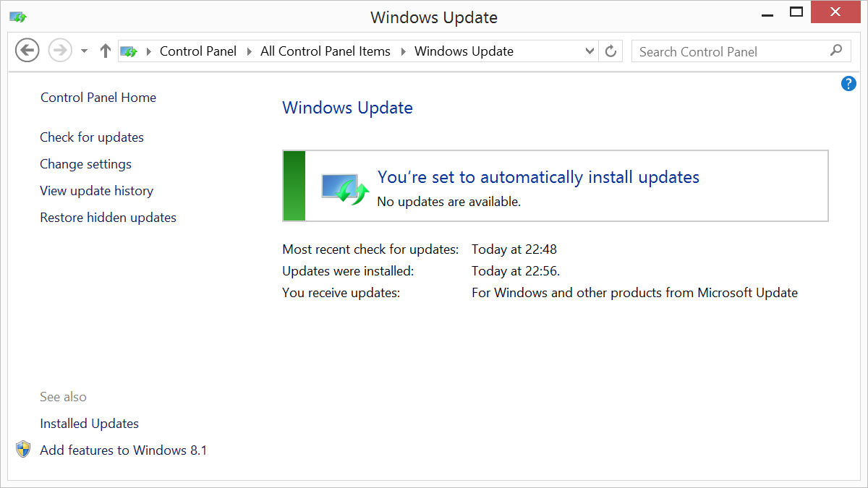Select the Control Panel breadcrumb
This screenshot has height=488, width=868.
point(198,51)
